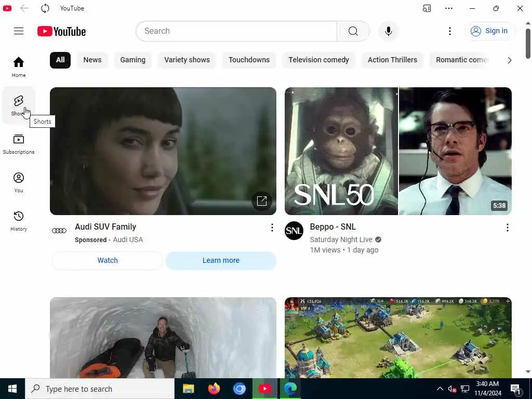Click the Saturday Night Live channel avatar
Viewport: 532px width, 399px height.
click(294, 230)
